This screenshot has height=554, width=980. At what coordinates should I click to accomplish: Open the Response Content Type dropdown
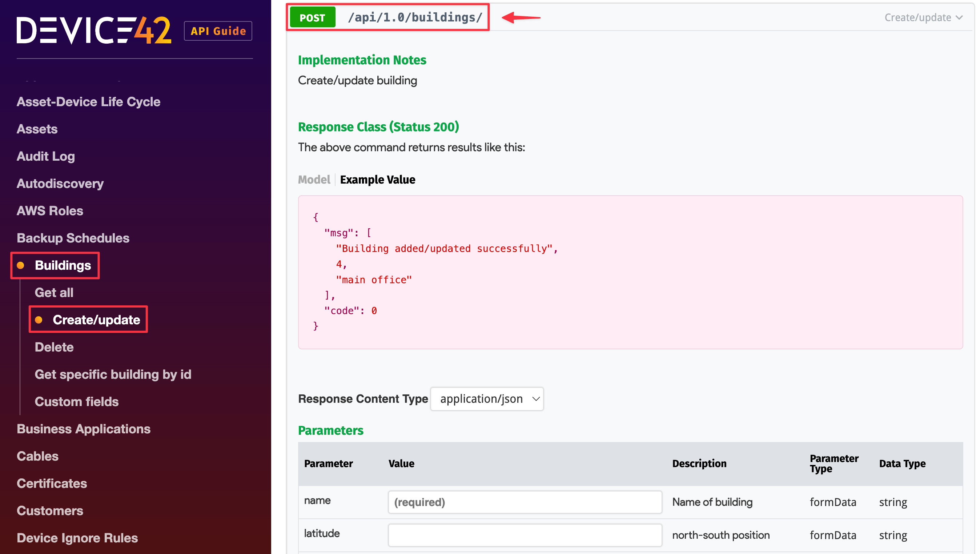coord(487,399)
